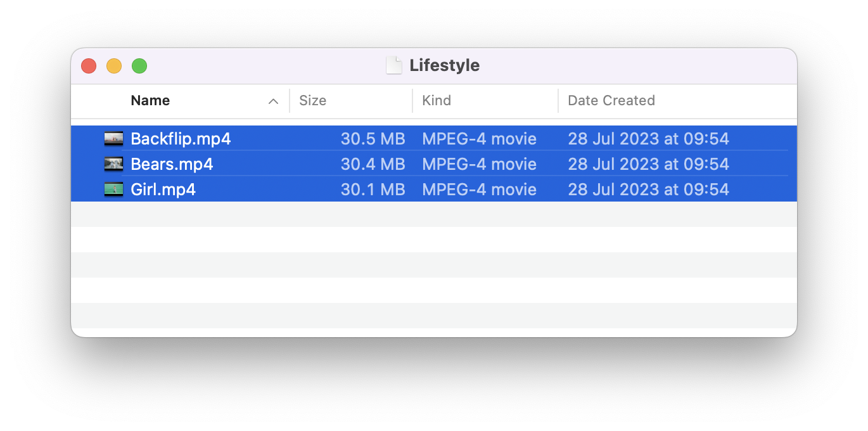The image size is (868, 431).
Task: Select the Backflip.mp4 file name
Action: (x=181, y=139)
